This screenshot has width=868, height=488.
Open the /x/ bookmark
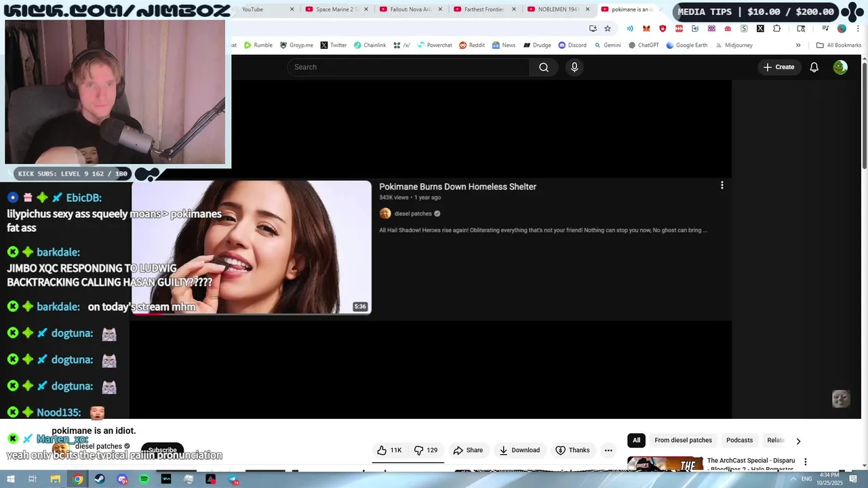[x=401, y=45]
